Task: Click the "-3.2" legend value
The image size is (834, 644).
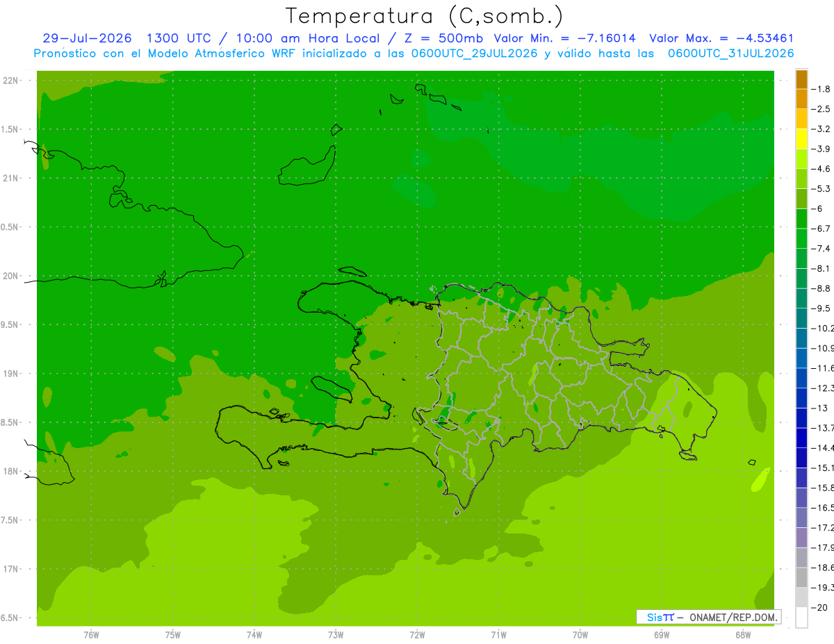Action: 821,129
